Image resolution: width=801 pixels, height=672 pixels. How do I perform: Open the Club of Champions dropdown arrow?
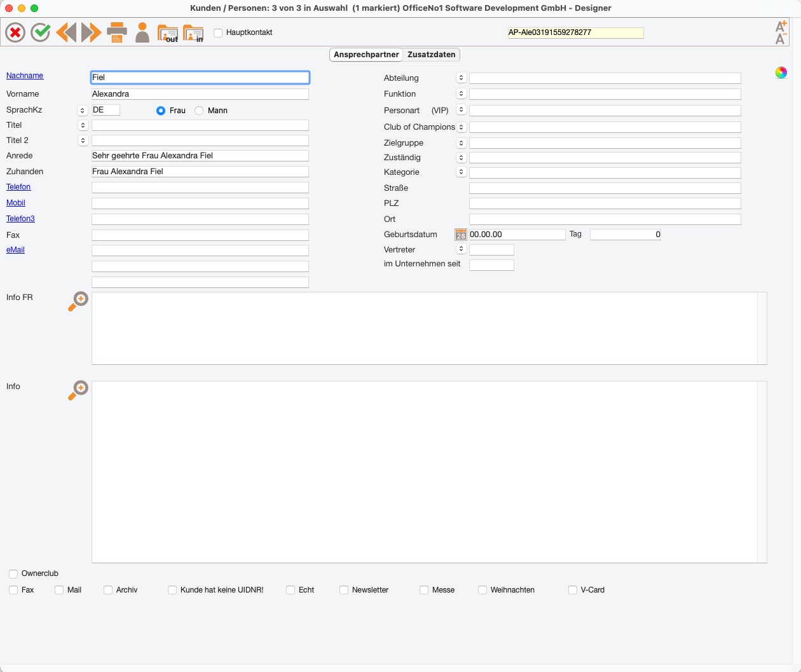[462, 127]
